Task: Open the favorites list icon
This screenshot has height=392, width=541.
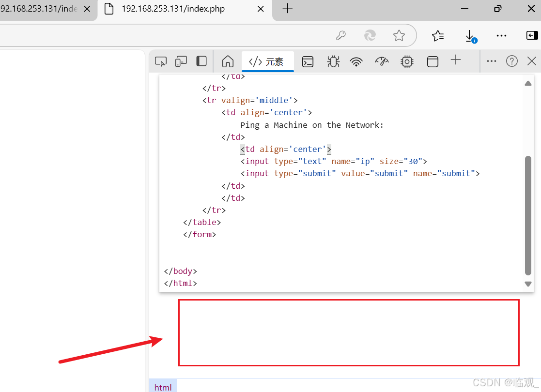Action: coord(438,35)
